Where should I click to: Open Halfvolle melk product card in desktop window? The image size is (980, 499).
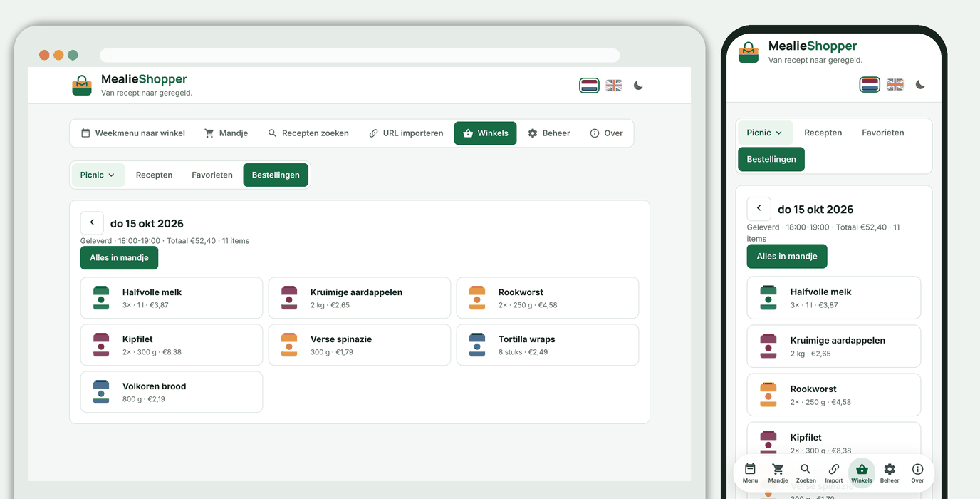pos(172,298)
